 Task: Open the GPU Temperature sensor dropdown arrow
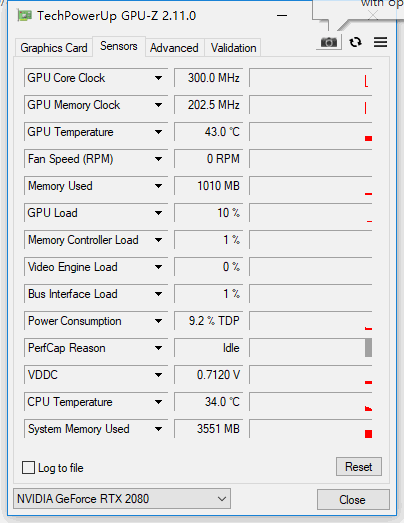158,132
